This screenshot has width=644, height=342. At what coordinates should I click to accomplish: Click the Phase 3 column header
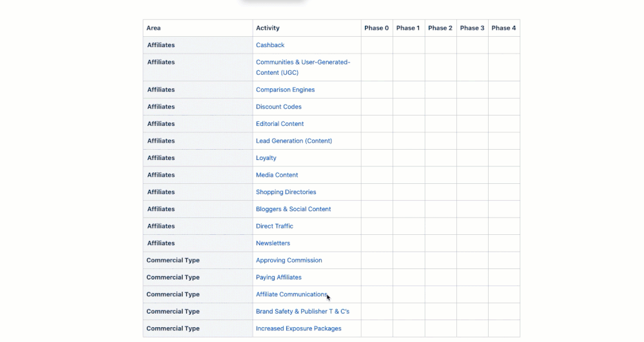pos(473,28)
